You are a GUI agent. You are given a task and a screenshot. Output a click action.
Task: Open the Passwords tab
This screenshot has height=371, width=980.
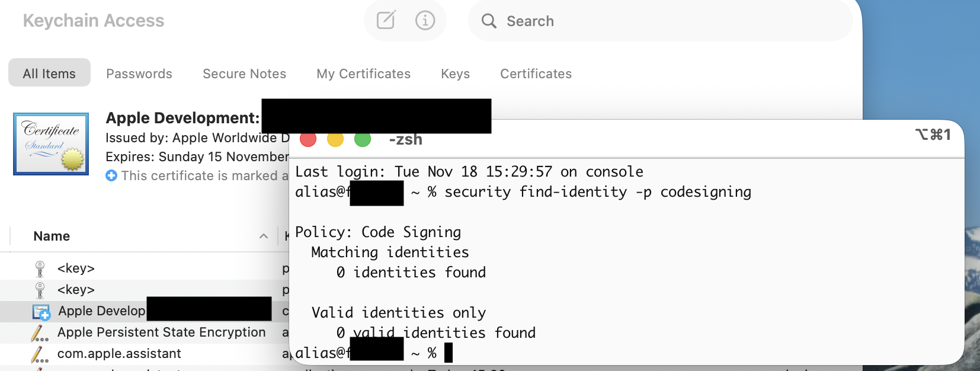(x=139, y=73)
